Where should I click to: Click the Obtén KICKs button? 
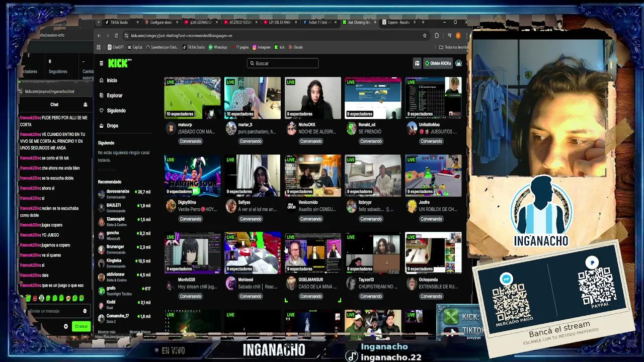pos(438,63)
